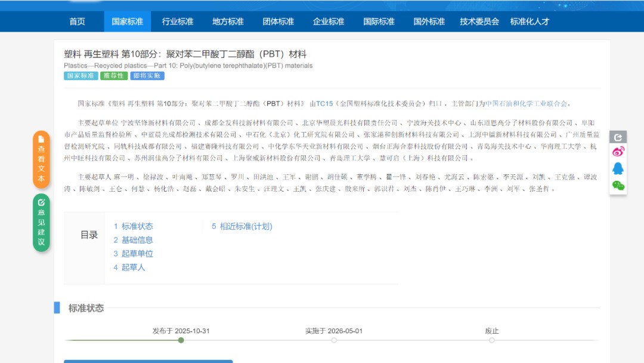Image resolution: width=644 pixels, height=363 pixels.
Task: Click the 发布于 2025-10-31 timeline dot
Action: [181, 340]
